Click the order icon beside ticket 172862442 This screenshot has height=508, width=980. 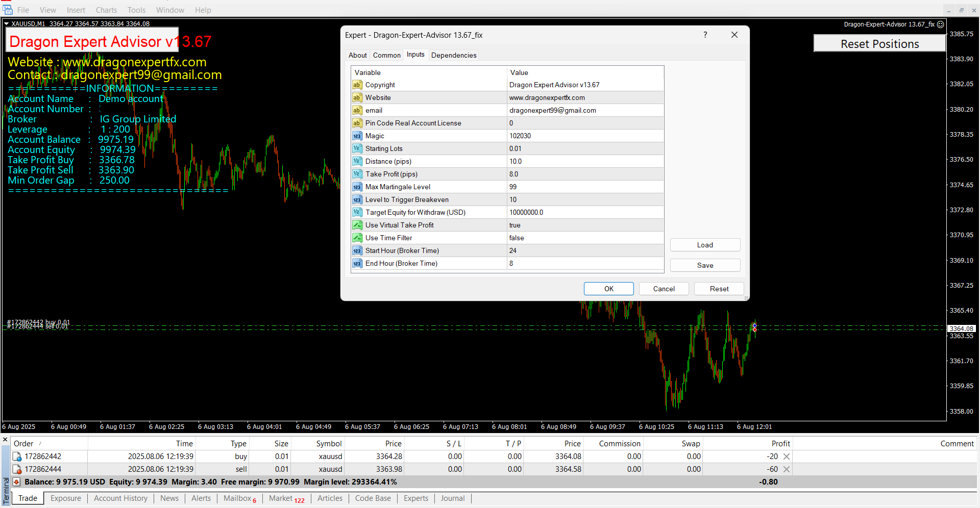coord(17,456)
